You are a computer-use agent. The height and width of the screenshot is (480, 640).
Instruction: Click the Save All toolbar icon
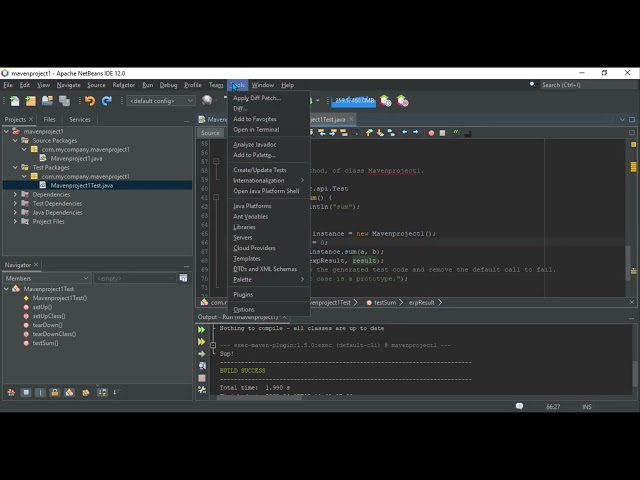[x=64, y=101]
